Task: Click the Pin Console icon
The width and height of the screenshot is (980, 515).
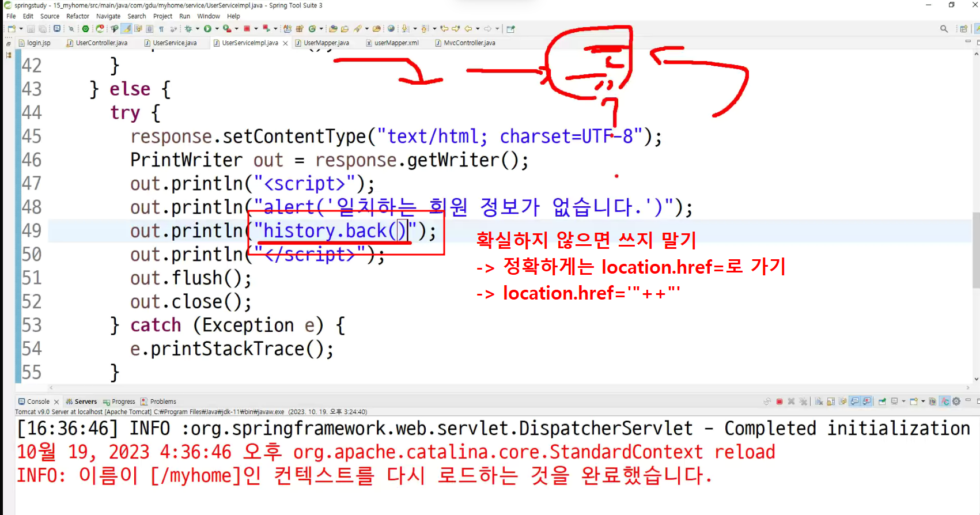Action: (882, 402)
